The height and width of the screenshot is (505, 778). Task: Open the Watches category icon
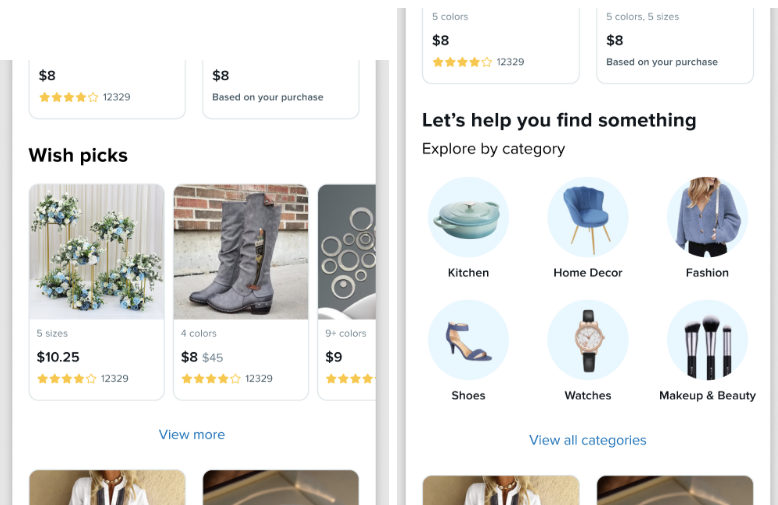pos(588,340)
